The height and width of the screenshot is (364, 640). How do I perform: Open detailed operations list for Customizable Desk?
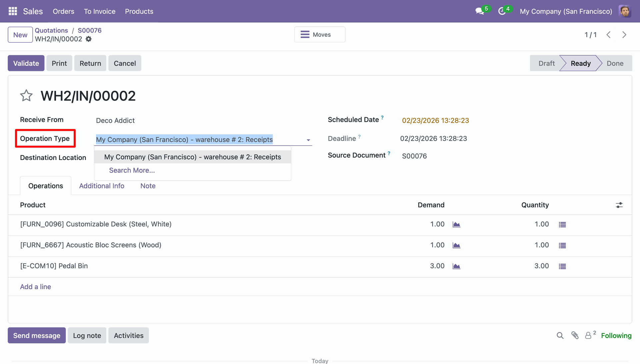point(562,225)
